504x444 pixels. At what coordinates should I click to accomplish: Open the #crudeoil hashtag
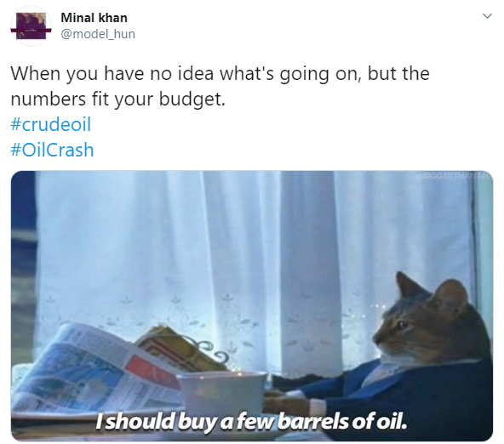click(x=51, y=124)
